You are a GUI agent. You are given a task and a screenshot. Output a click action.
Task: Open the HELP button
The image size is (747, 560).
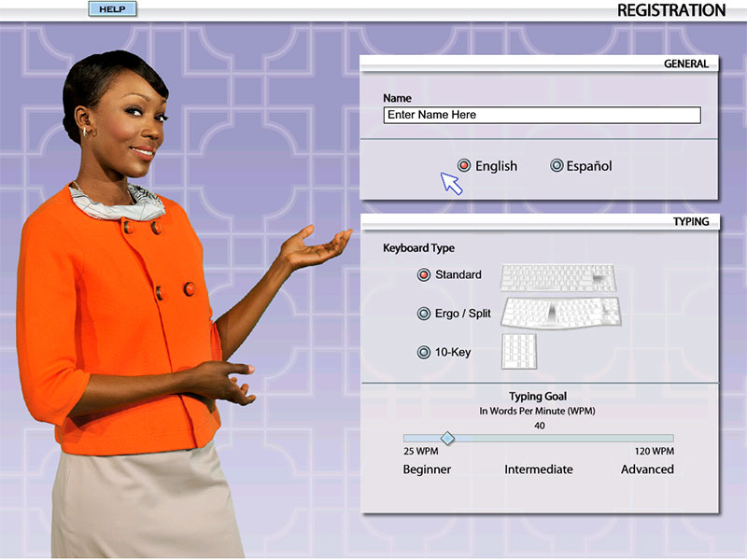pos(112,9)
